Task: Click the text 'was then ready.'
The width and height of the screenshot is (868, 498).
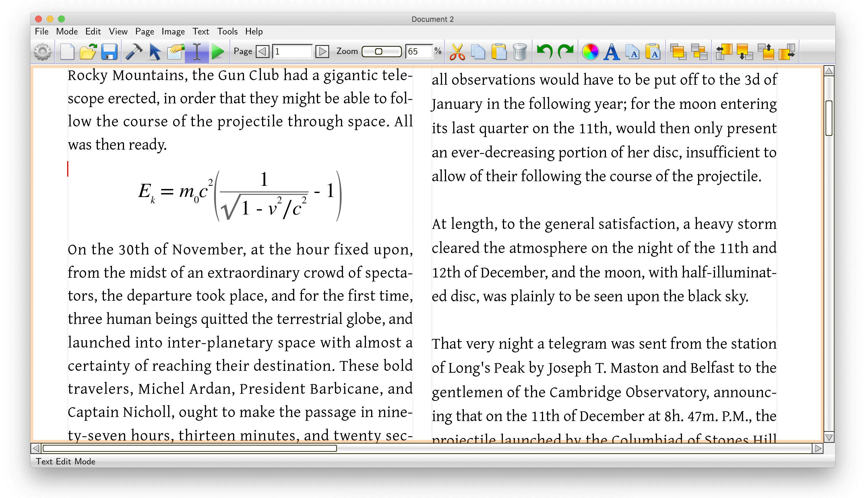Action: (x=117, y=145)
